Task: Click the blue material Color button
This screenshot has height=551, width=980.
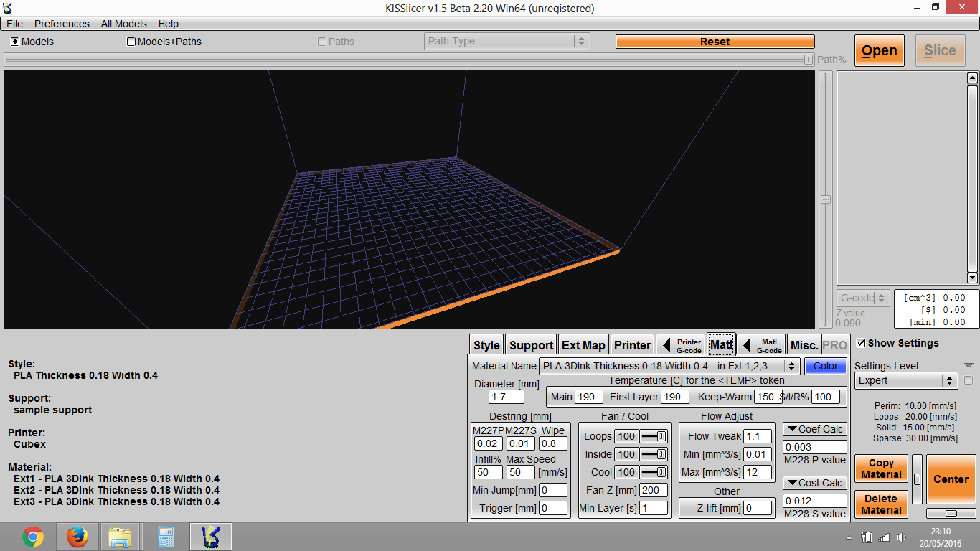Action: coord(825,366)
